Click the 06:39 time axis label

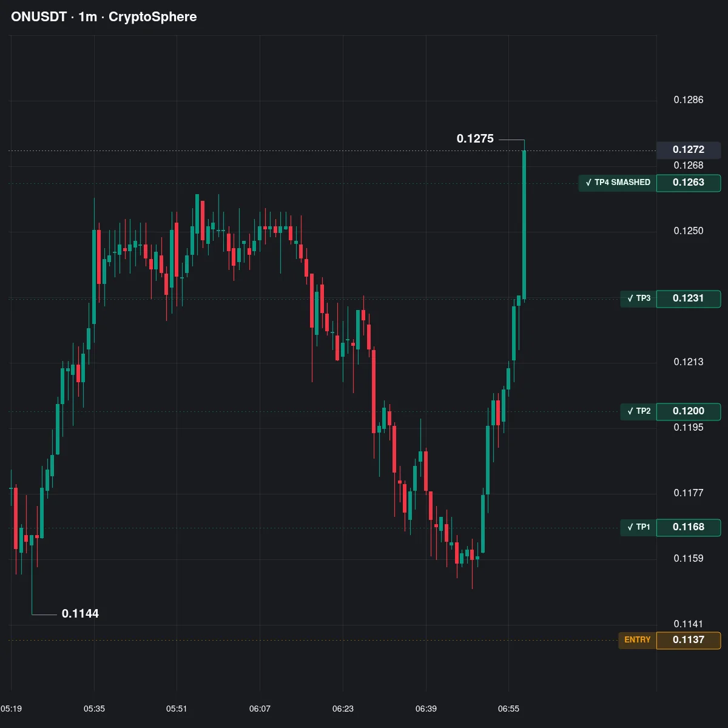[425, 709]
